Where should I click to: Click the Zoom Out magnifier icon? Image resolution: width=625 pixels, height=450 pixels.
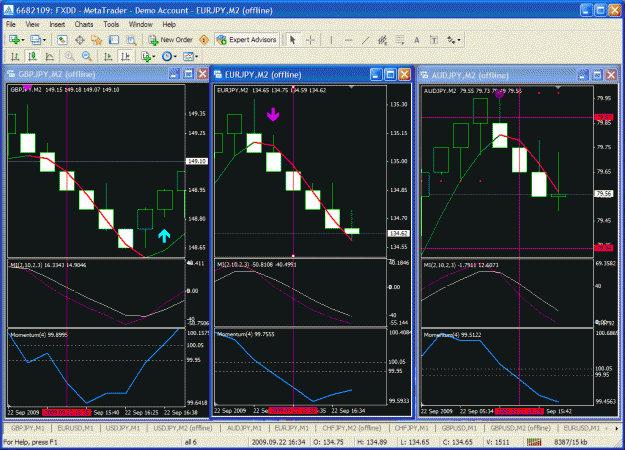tap(87, 57)
